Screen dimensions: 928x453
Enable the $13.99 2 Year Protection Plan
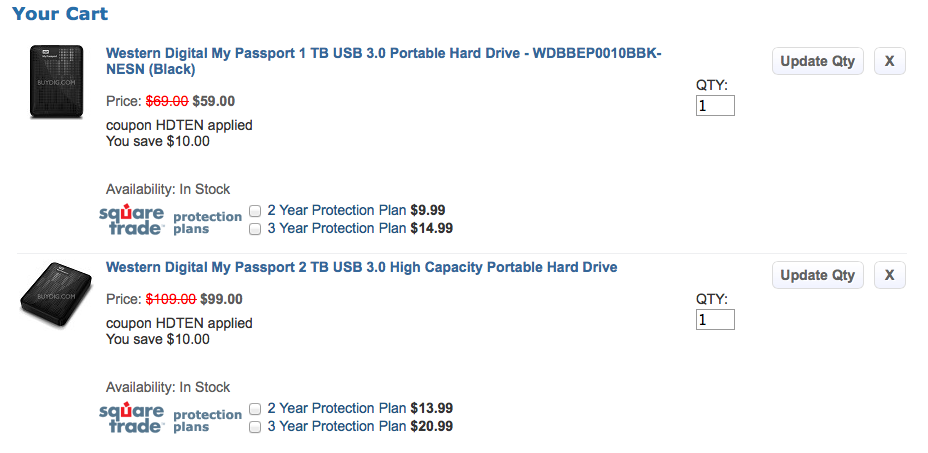click(255, 409)
